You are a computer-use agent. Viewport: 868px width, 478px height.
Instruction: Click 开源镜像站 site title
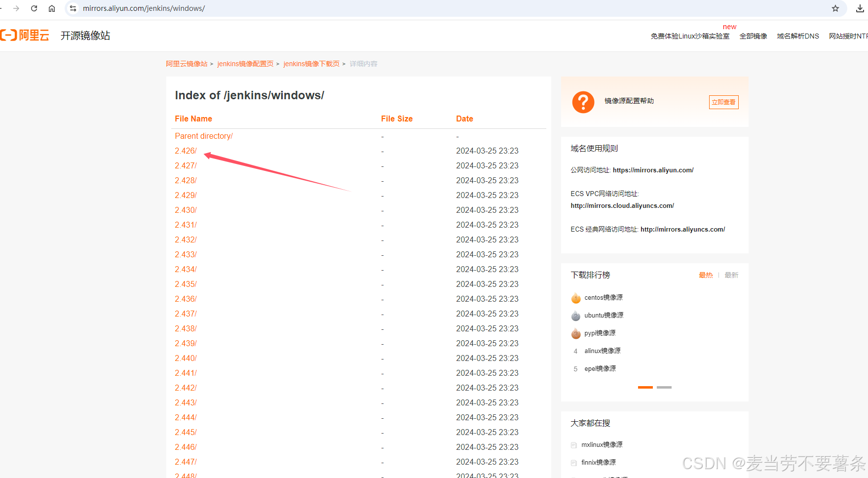[85, 36]
